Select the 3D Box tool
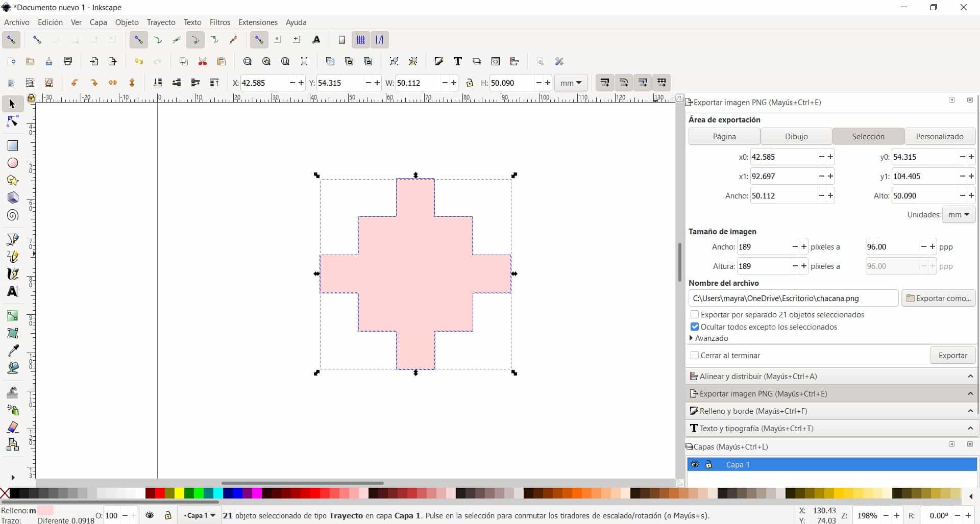 click(12, 197)
